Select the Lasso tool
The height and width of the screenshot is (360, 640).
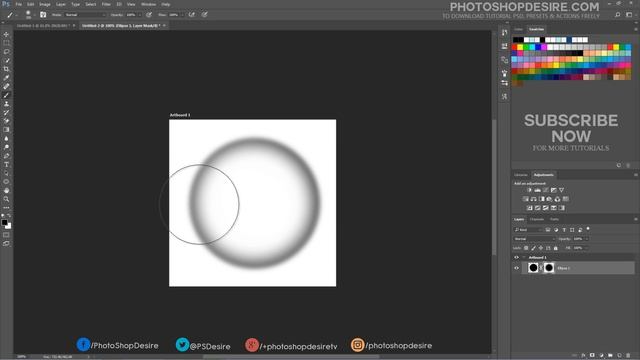click(6, 52)
